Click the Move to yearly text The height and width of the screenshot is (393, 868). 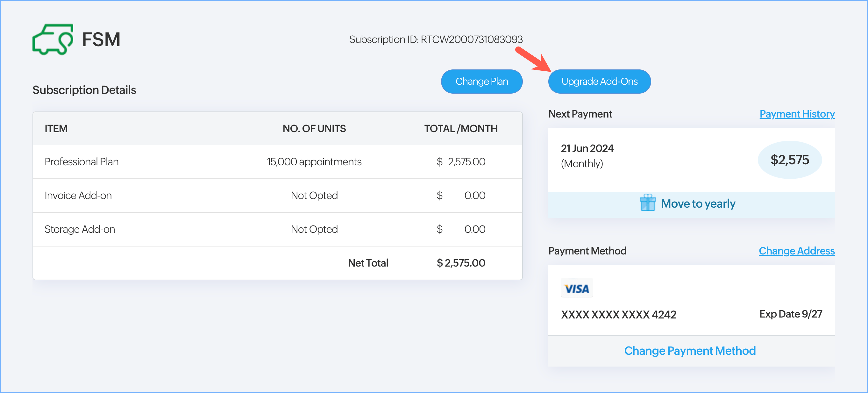tap(698, 204)
